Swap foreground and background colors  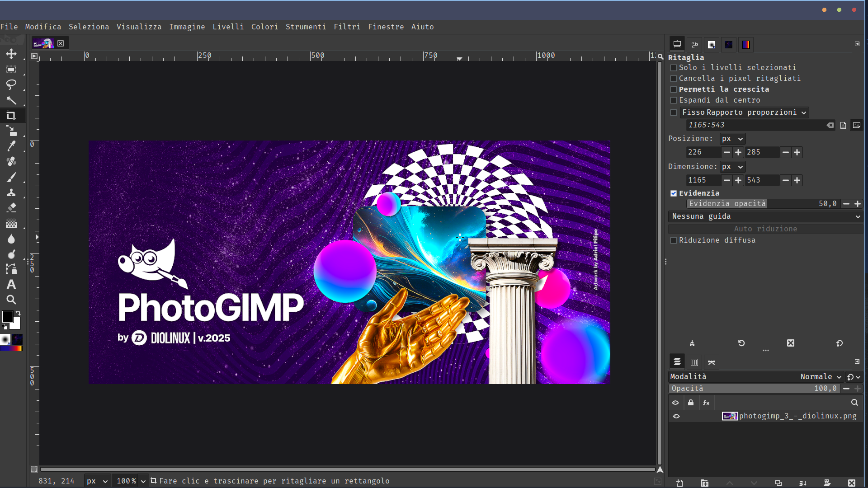pyautogui.click(x=19, y=313)
